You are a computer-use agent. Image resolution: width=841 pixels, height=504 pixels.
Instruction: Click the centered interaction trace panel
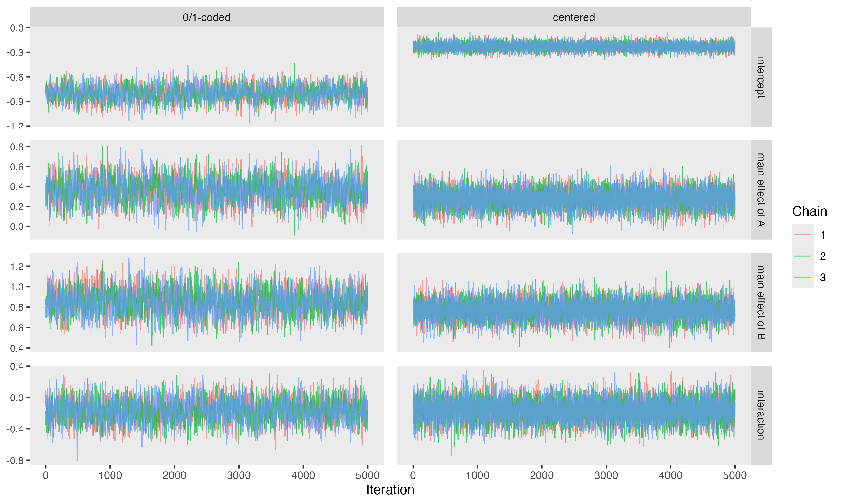(x=574, y=415)
